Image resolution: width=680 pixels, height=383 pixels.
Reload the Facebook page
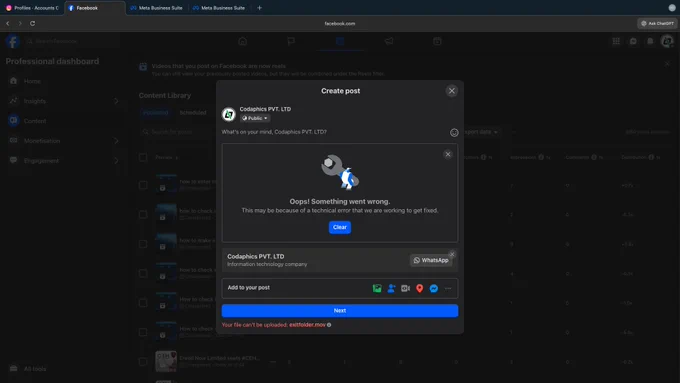[x=33, y=23]
